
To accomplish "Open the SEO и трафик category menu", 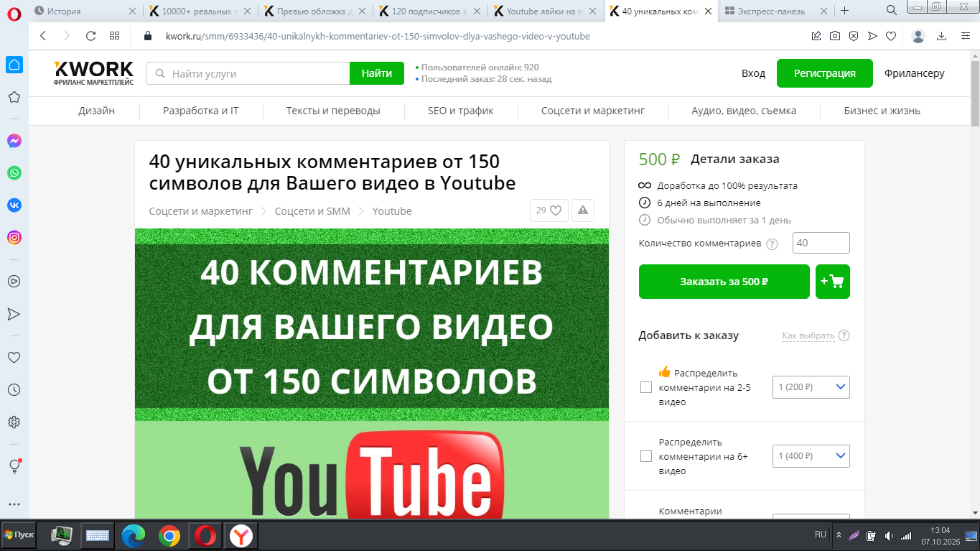I will pyautogui.click(x=461, y=111).
